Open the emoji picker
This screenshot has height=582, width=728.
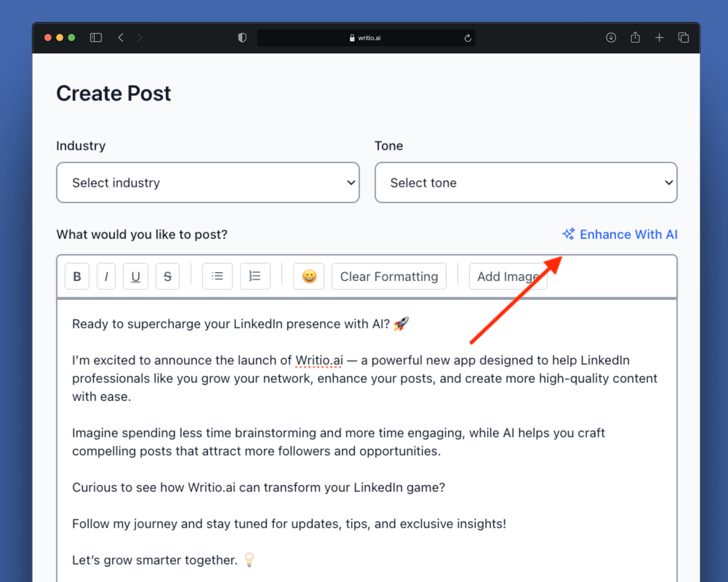pyautogui.click(x=309, y=276)
